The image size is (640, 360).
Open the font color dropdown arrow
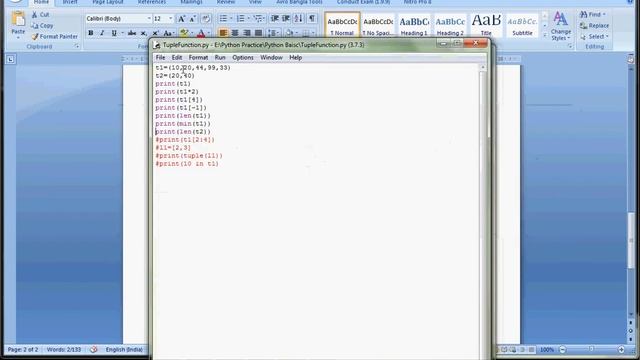[x=209, y=33]
